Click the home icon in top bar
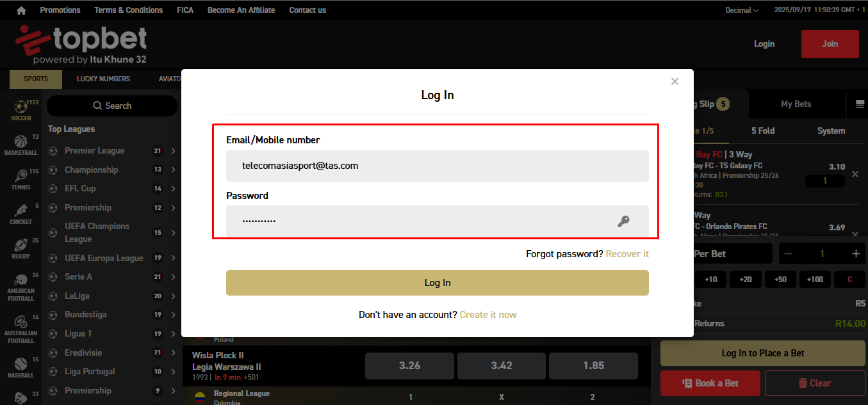The width and height of the screenshot is (868, 405). tap(20, 10)
